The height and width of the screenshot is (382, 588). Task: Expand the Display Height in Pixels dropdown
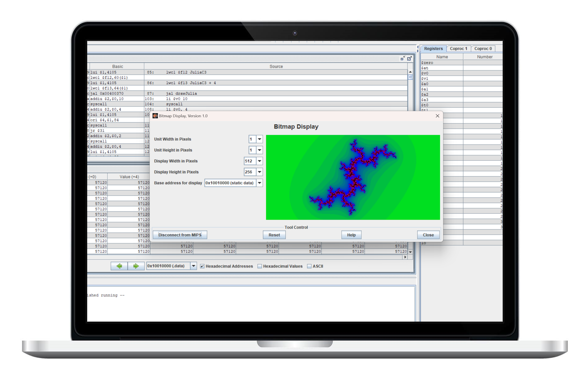(x=259, y=172)
